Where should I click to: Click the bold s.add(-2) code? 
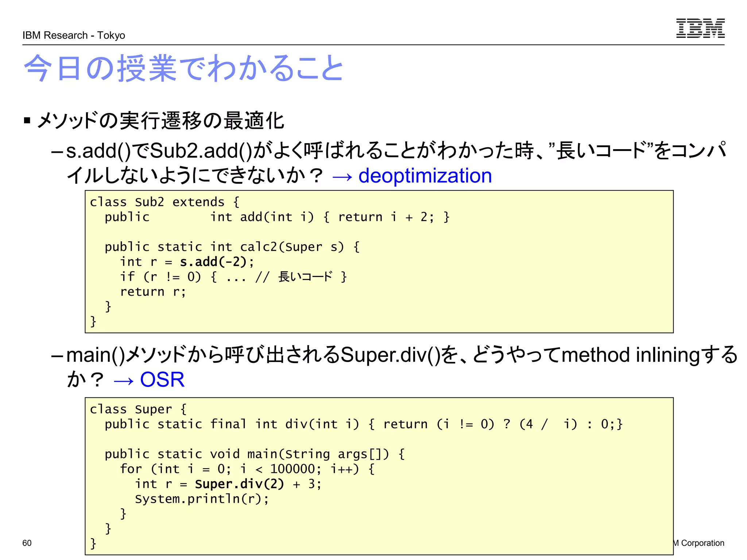point(213,262)
